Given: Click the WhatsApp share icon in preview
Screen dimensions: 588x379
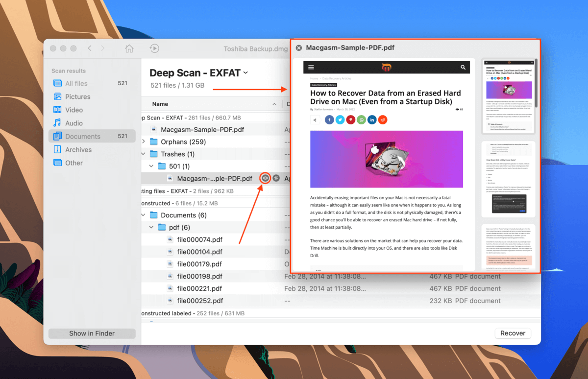Looking at the screenshot, I should [x=362, y=120].
